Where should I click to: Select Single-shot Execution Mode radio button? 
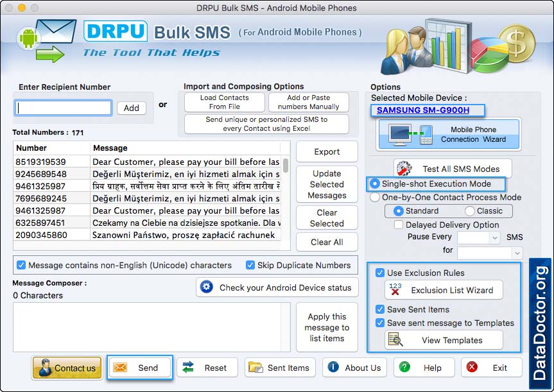[x=374, y=183]
